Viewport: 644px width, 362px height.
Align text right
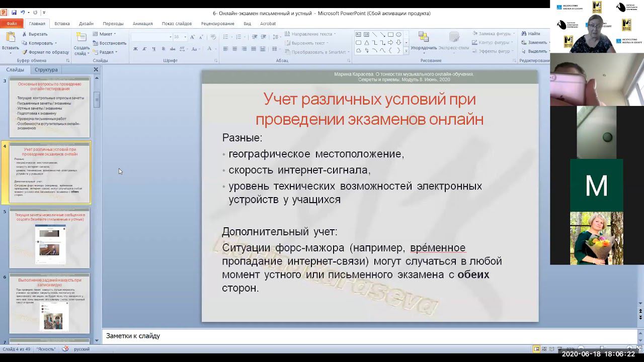click(244, 49)
